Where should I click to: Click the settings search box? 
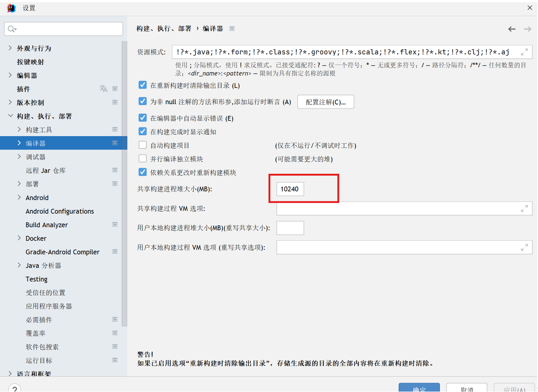63,28
